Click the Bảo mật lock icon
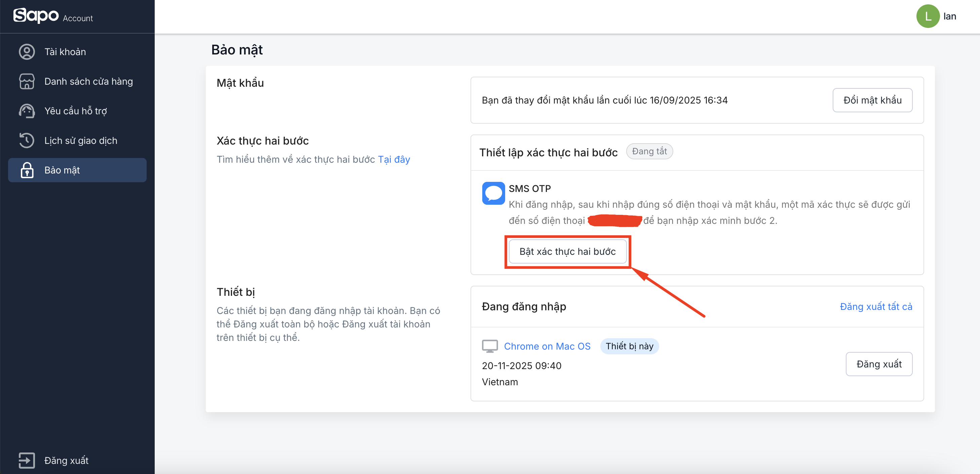 tap(27, 170)
